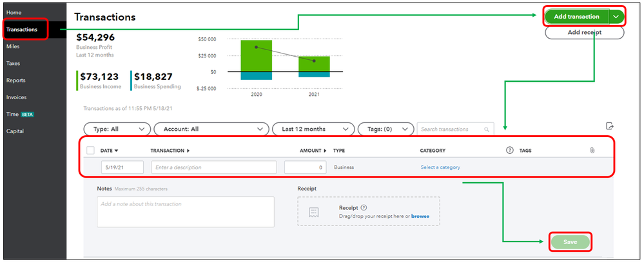Open Invoices in the sidebar
Viewport: 644px width, 264px height.
(16, 97)
